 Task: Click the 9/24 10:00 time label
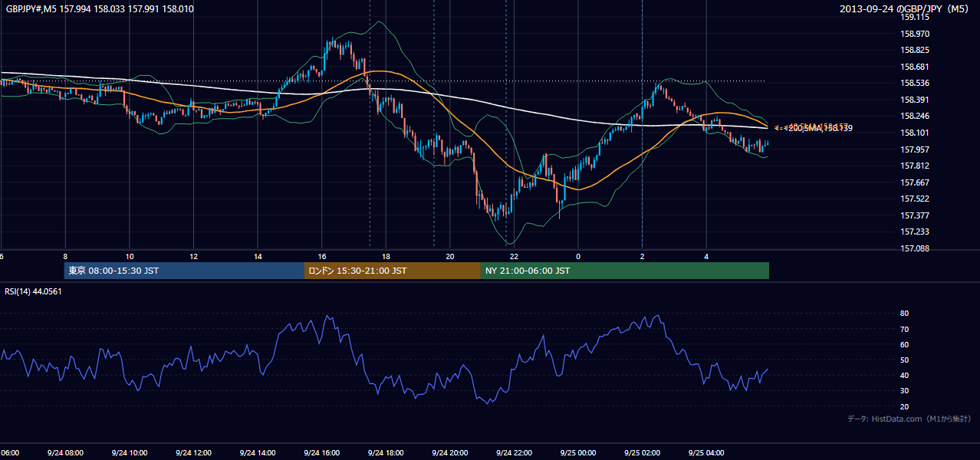pyautogui.click(x=130, y=452)
